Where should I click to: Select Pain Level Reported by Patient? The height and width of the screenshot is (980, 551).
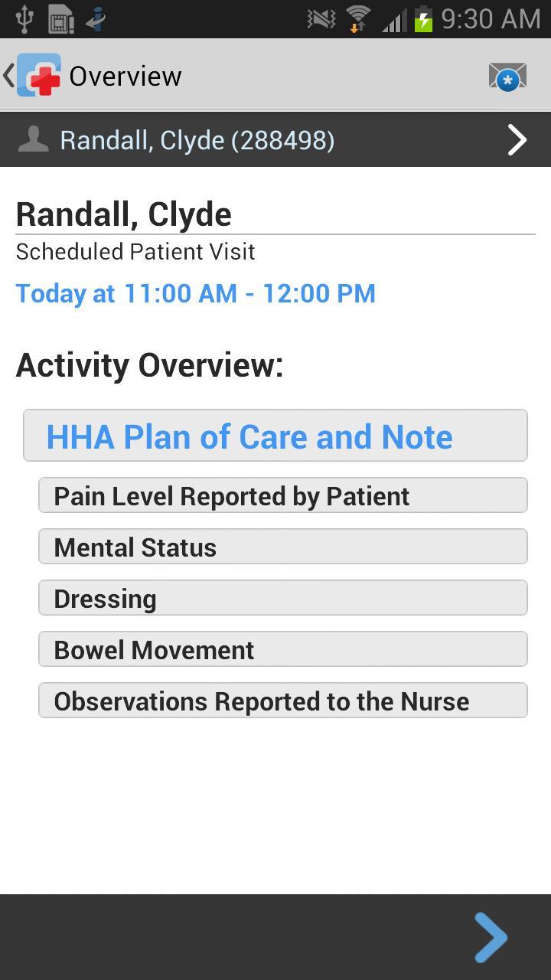(x=282, y=495)
